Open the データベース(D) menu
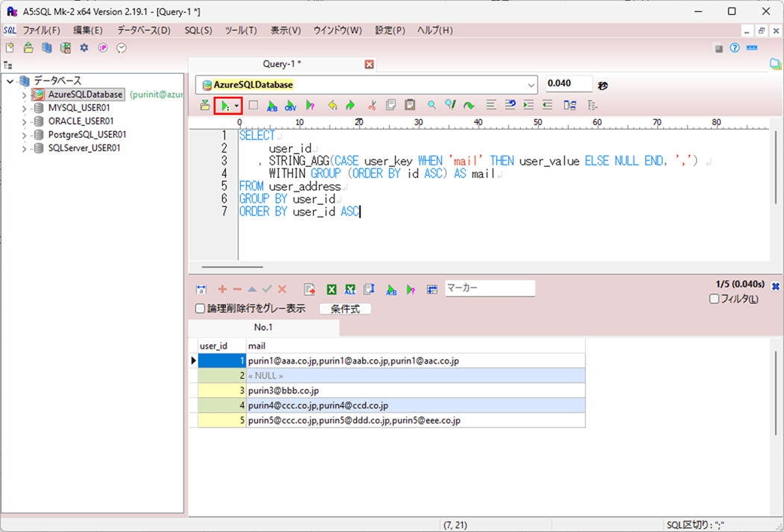784x532 pixels. click(x=143, y=31)
